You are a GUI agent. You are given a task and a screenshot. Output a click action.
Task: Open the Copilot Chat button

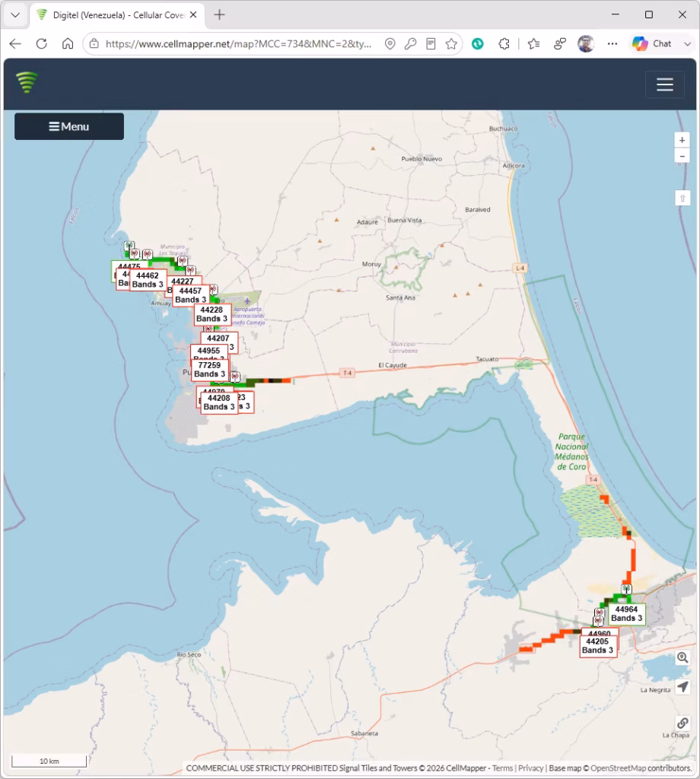652,43
